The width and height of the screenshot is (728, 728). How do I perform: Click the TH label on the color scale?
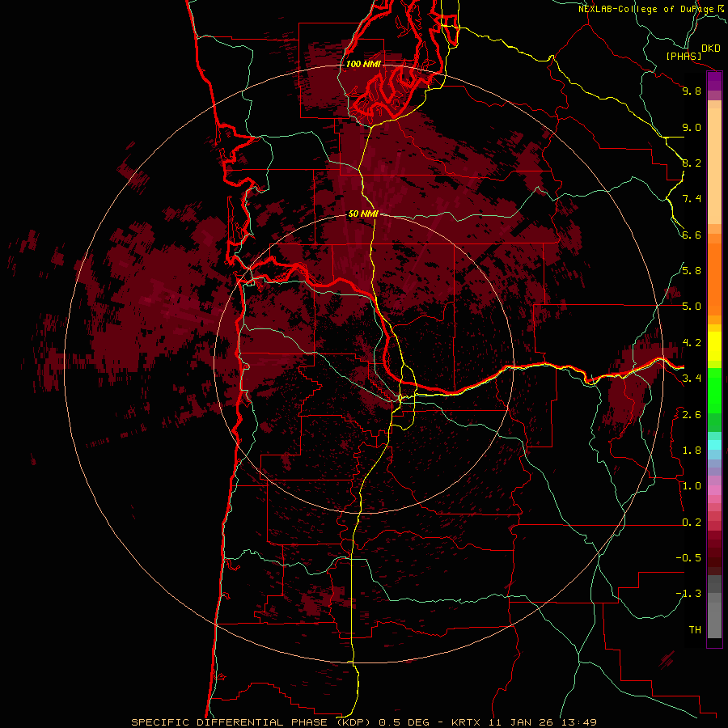[x=695, y=630]
